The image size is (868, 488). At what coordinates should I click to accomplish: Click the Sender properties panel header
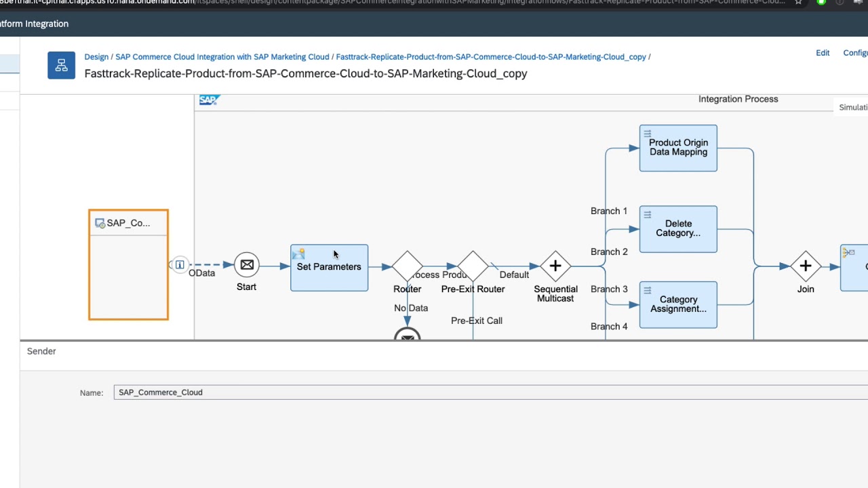pyautogui.click(x=41, y=351)
